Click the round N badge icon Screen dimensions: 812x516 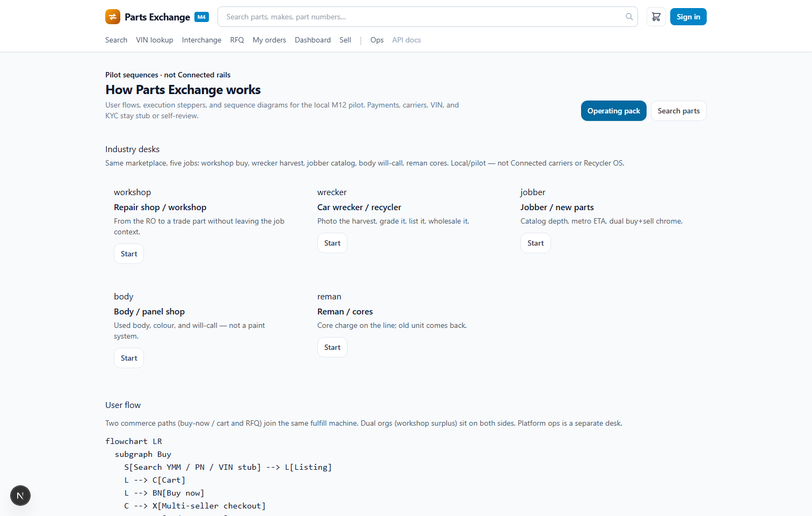click(20, 496)
